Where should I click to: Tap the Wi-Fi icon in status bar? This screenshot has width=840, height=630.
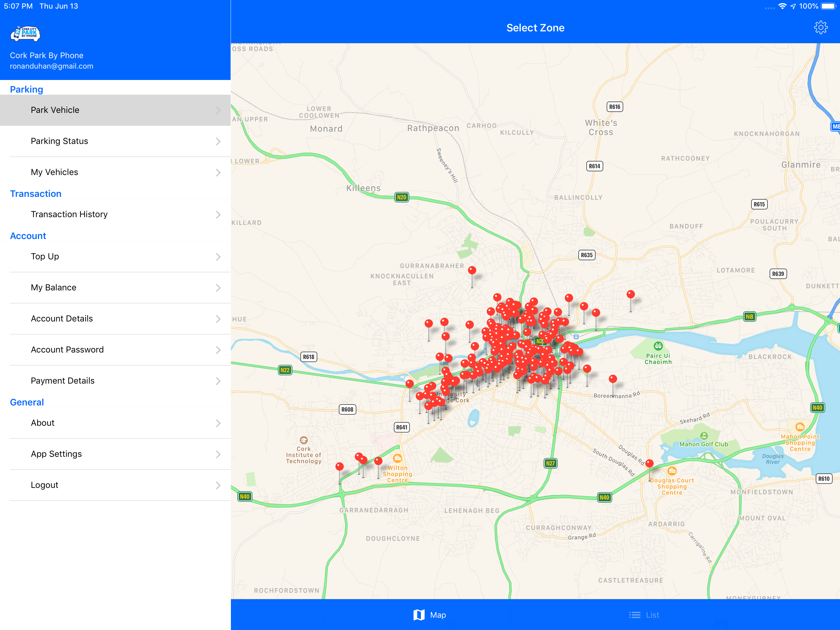pyautogui.click(x=782, y=6)
